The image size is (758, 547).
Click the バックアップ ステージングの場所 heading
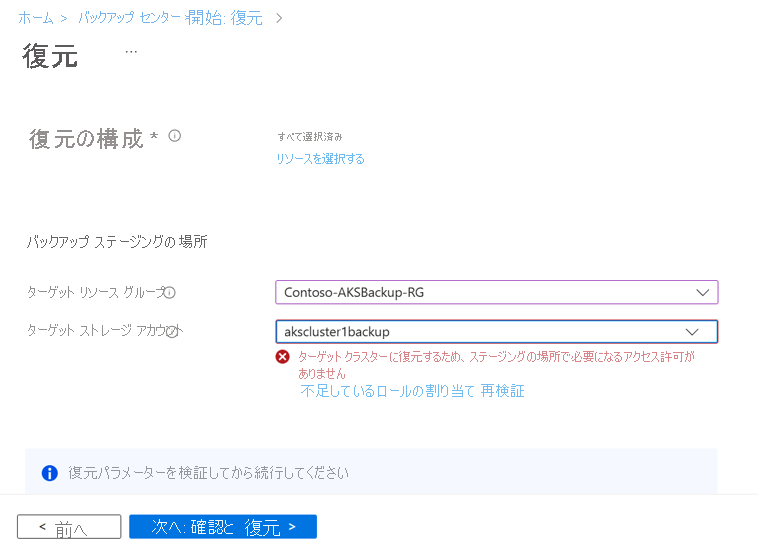tap(117, 241)
